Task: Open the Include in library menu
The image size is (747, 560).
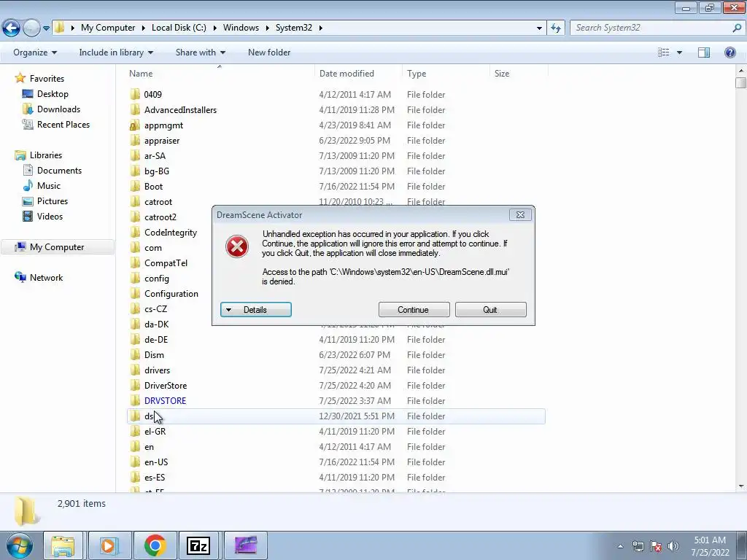Action: pyautogui.click(x=116, y=52)
